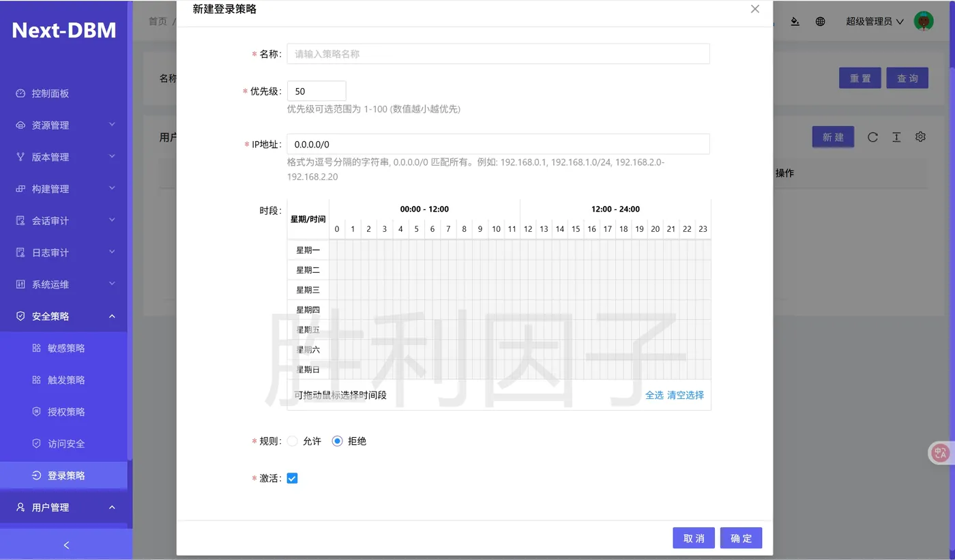955x560 pixels.
Task: Click the shield icon beside 授权策略
Action: (37, 412)
